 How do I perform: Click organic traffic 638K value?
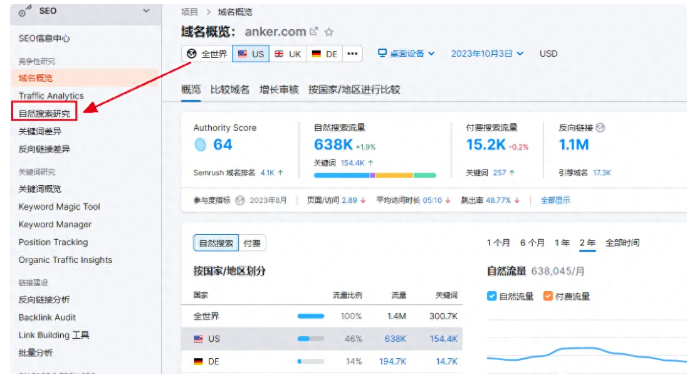(x=333, y=145)
